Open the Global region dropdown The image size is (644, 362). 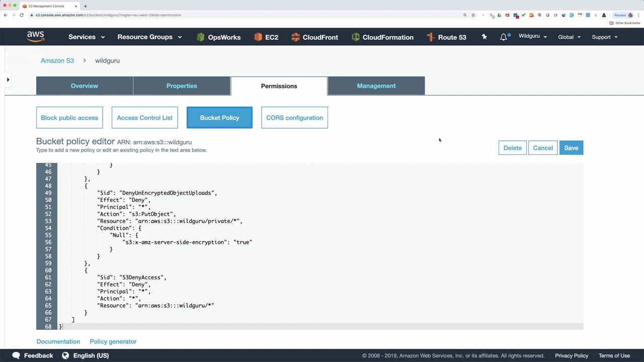[569, 37]
